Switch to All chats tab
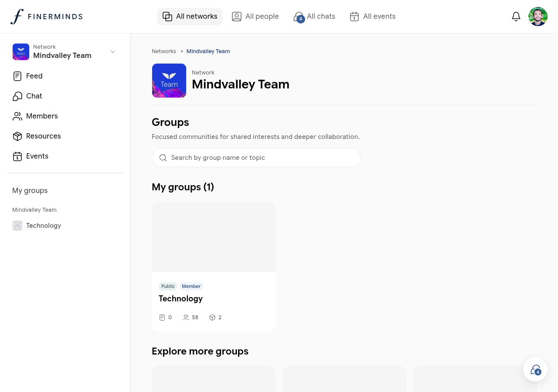 (314, 17)
